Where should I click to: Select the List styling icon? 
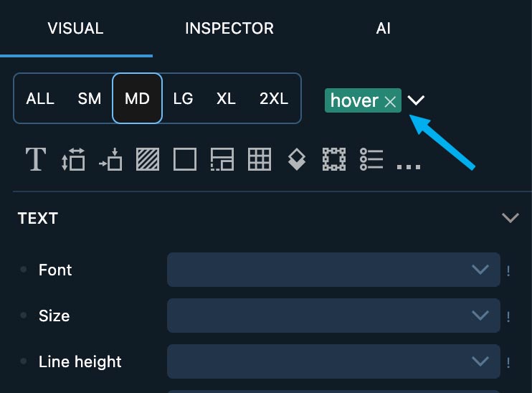click(371, 159)
